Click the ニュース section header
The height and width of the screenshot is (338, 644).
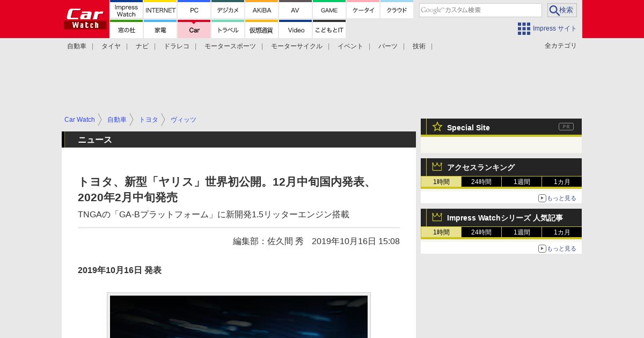pos(239,139)
